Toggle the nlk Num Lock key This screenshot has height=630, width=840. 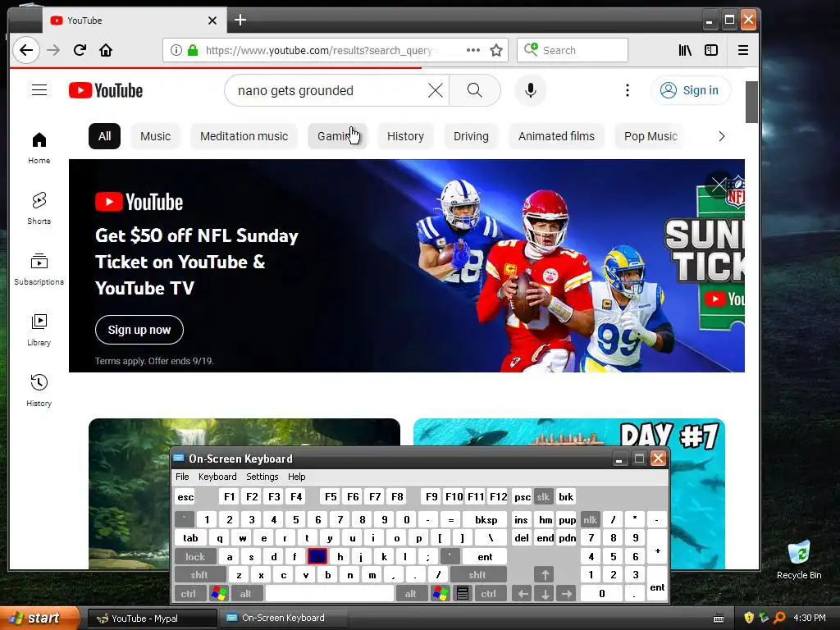[591, 519]
